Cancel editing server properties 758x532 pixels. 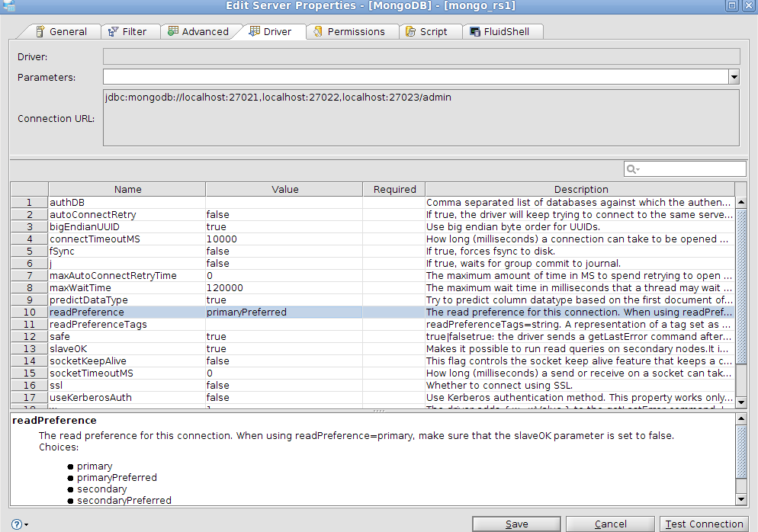pos(610,524)
